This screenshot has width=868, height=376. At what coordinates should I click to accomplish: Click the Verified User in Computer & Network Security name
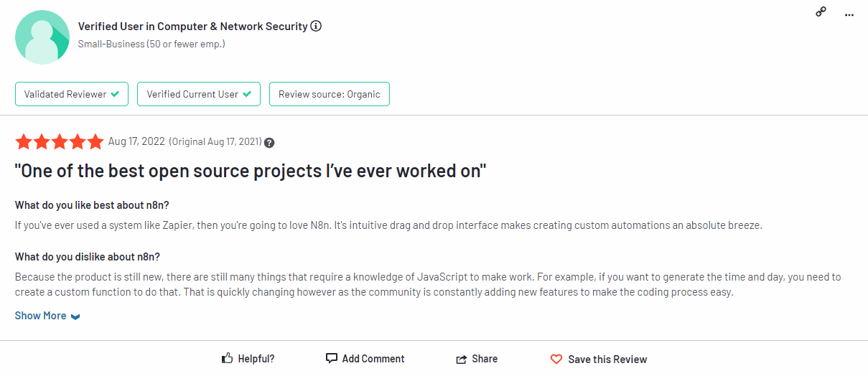pyautogui.click(x=192, y=27)
